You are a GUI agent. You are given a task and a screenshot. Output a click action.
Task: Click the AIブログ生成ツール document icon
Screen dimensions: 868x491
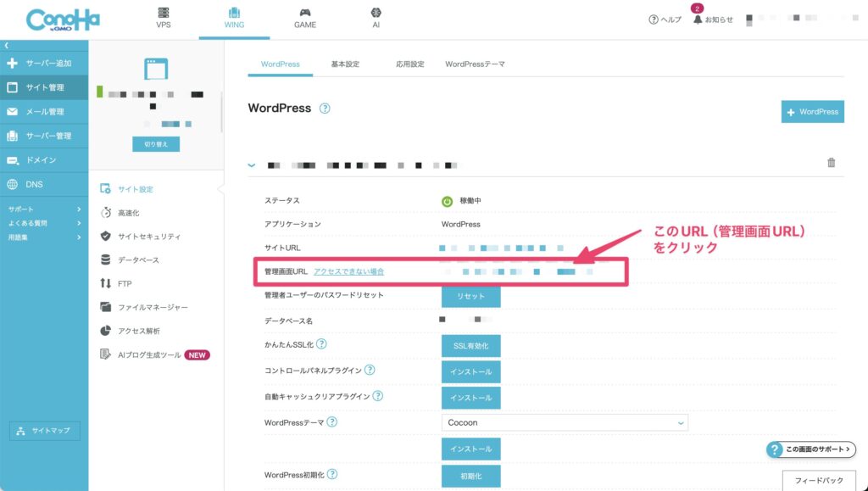[105, 354]
